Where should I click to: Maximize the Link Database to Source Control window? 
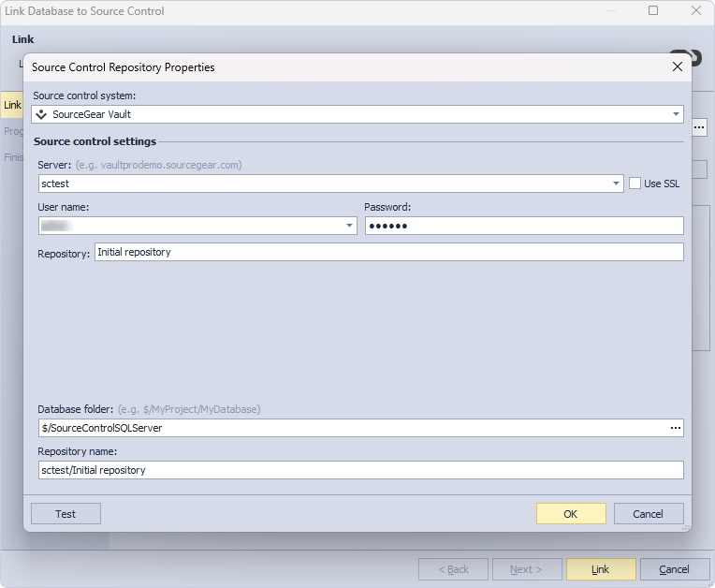click(653, 10)
